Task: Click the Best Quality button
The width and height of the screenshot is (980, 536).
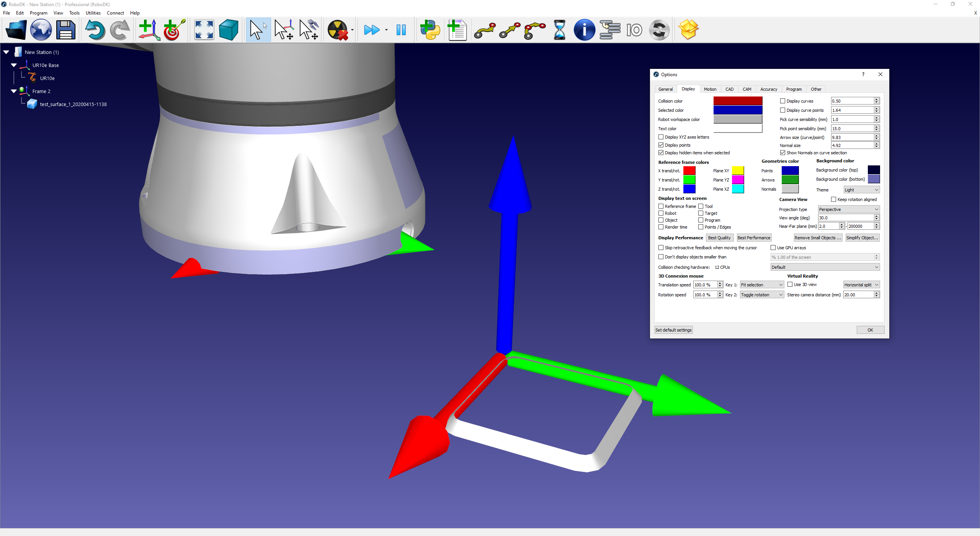Action: click(719, 238)
